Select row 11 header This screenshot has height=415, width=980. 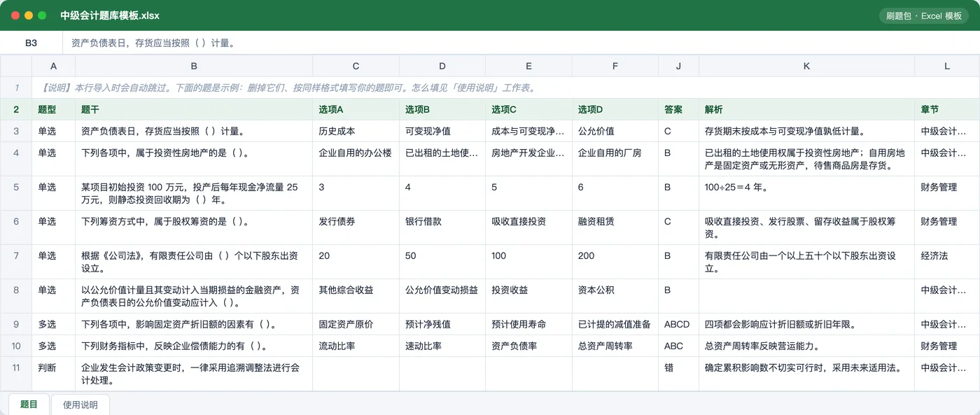click(16, 374)
